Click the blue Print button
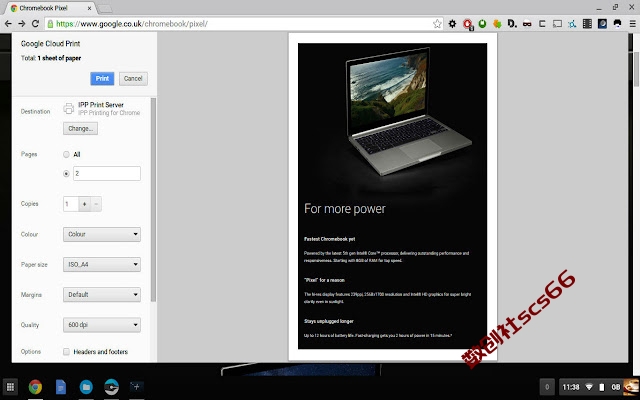640x400 pixels. pos(102,78)
